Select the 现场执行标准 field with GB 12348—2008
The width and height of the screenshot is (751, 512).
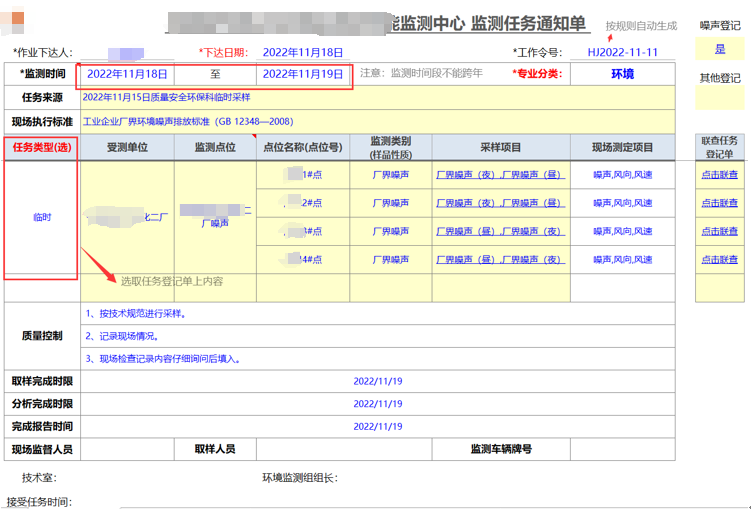point(380,122)
